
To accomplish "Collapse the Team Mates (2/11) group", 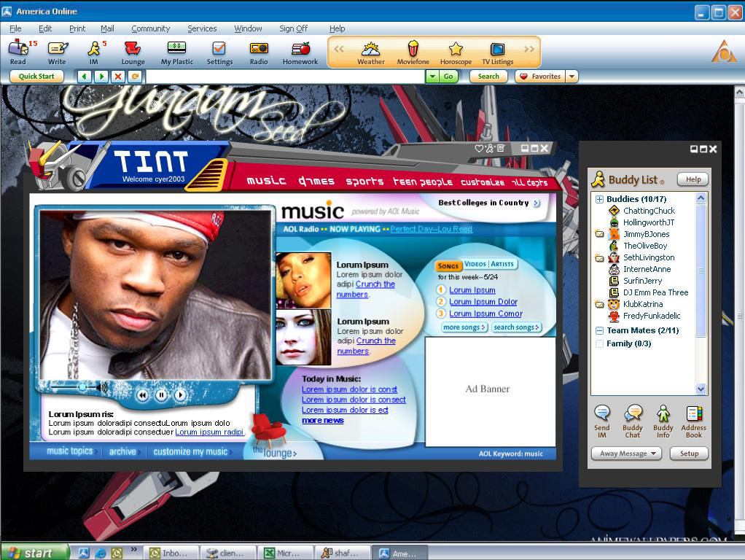I will pyautogui.click(x=600, y=330).
